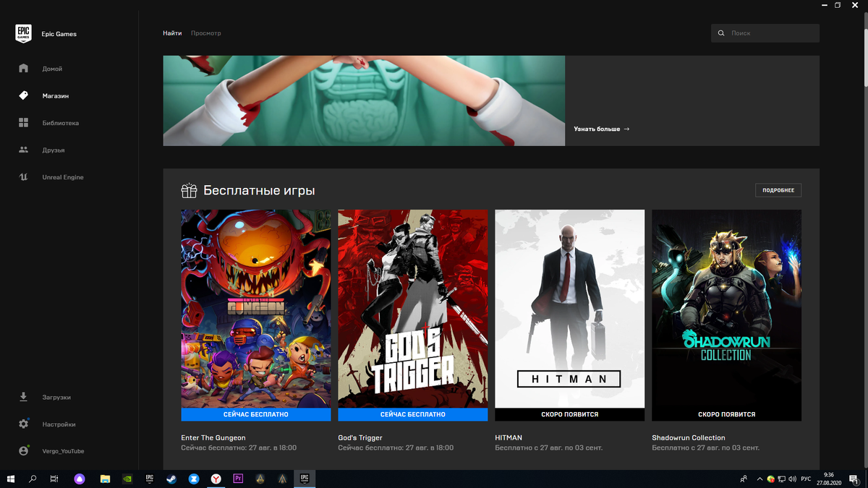Open Библиотека in the sidebar
Image resolution: width=868 pixels, height=488 pixels.
[x=61, y=123]
